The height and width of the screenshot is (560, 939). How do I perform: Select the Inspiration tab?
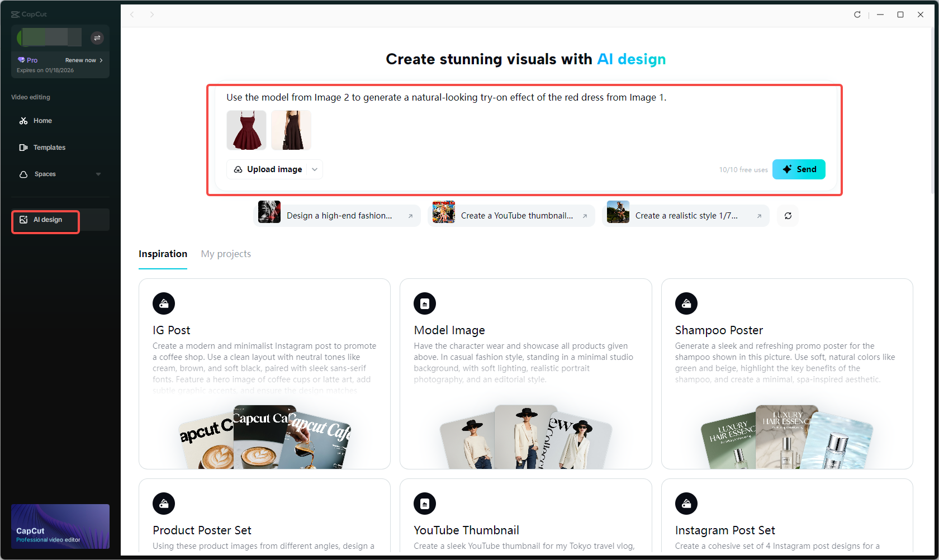163,254
